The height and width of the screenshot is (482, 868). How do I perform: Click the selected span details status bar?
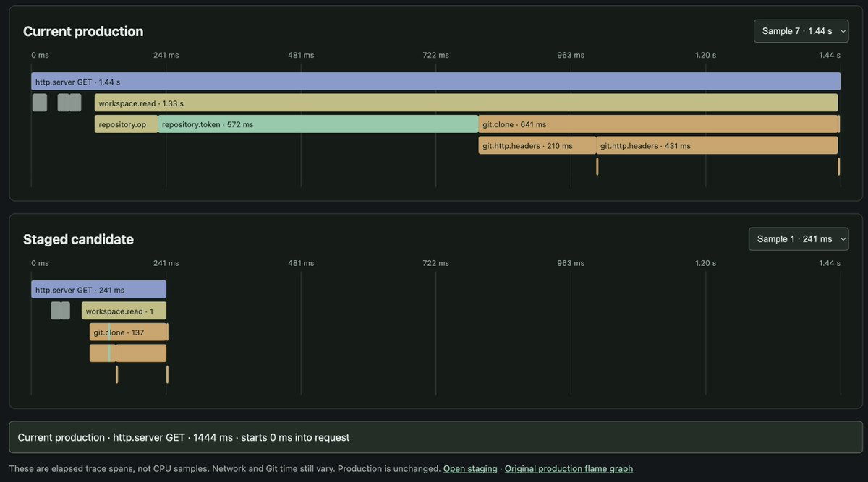(435, 437)
